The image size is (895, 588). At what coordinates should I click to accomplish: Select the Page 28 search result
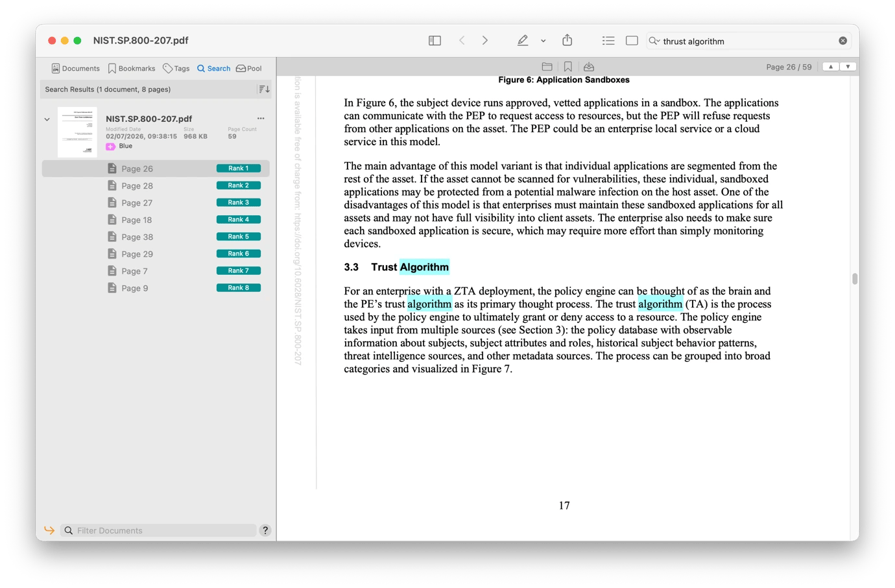click(x=156, y=185)
